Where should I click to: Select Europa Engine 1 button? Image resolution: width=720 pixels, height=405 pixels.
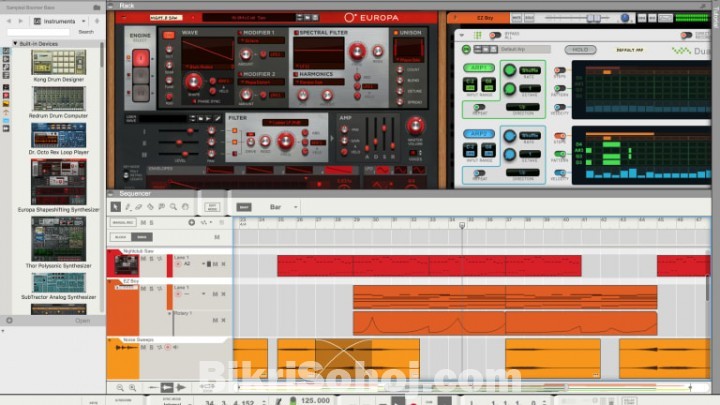(x=141, y=58)
